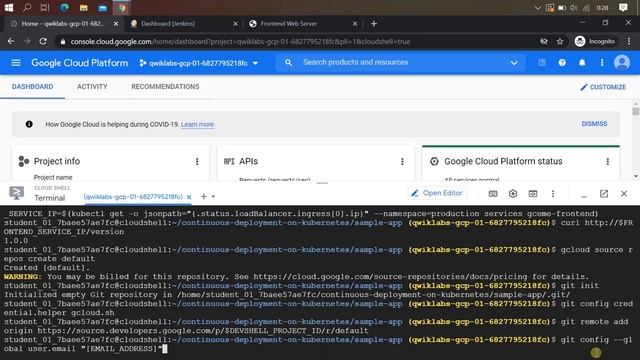Open the qwiklabs project selector dropdown

click(199, 63)
